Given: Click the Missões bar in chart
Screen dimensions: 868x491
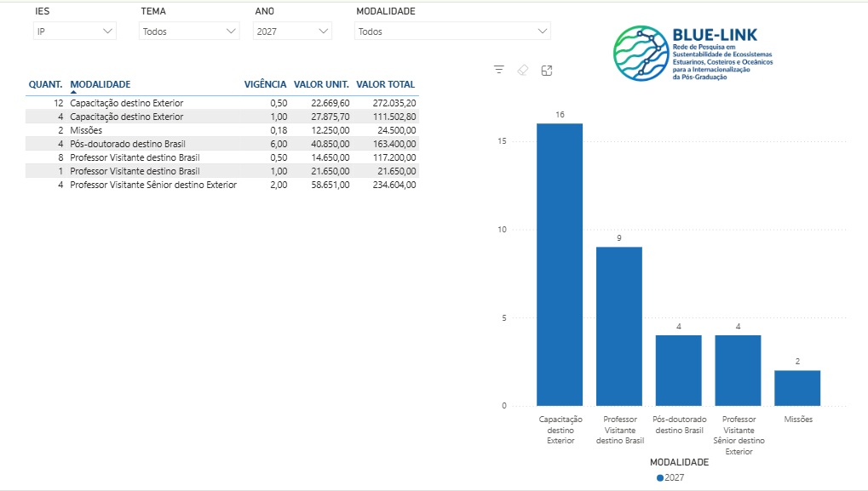Looking at the screenshot, I should click(x=797, y=388).
